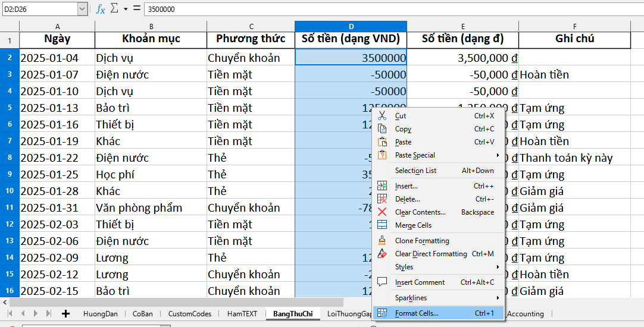644x327 pixels.
Task: Click the horizontal scrollbar left arrow
Action: (5, 303)
